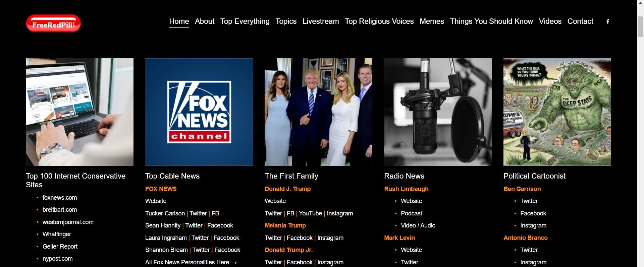
Task: Go to Home menu item
Action: (x=179, y=21)
